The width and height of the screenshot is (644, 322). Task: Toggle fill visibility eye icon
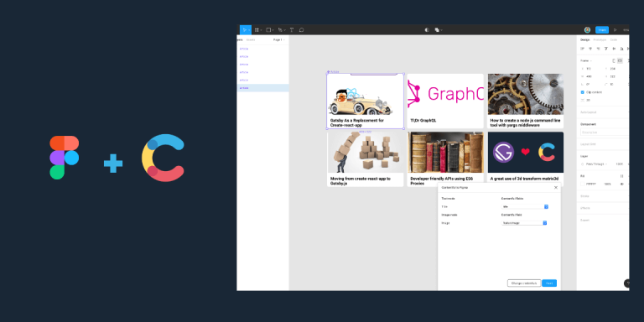pos(622,184)
